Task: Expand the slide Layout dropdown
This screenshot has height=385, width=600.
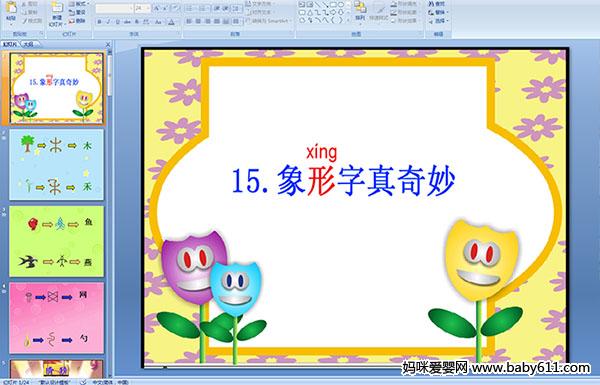Action: coord(78,4)
